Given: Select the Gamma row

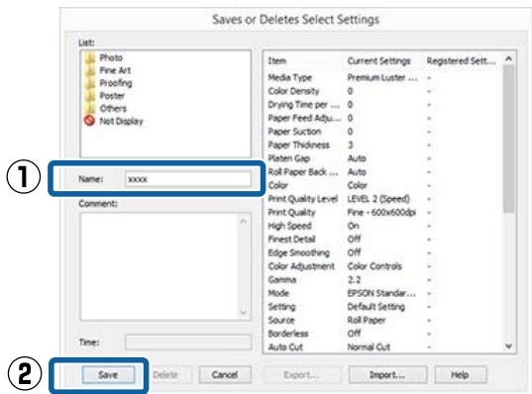Looking at the screenshot, I should click(383, 280).
